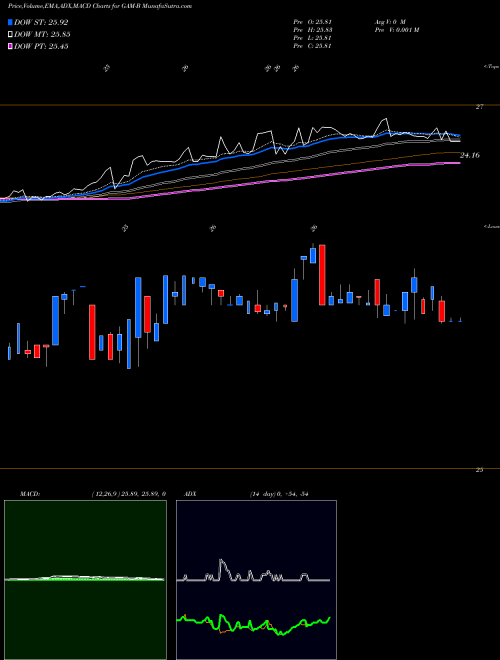Screen dimensions: 500x660
Task: Click the 25 price axis label
Action: click(x=479, y=470)
